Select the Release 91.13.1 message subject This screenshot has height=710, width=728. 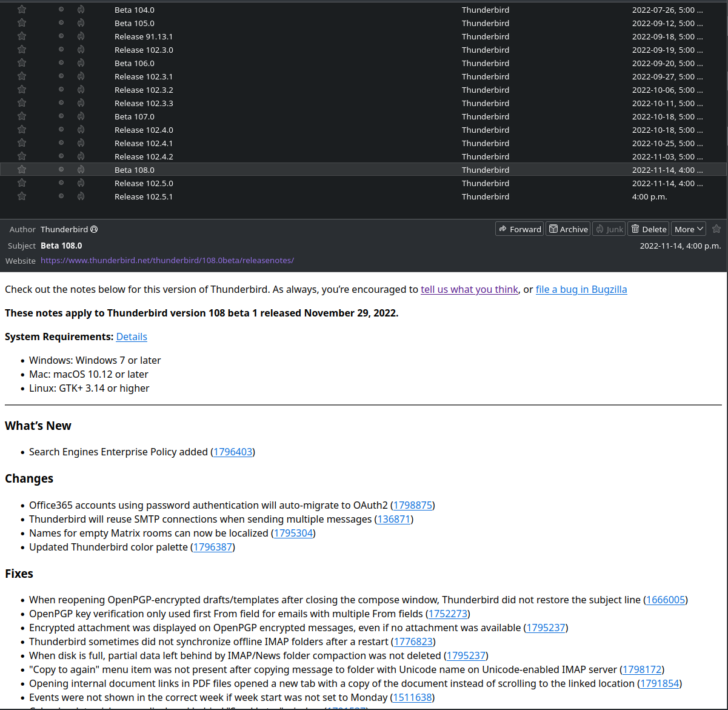point(144,36)
